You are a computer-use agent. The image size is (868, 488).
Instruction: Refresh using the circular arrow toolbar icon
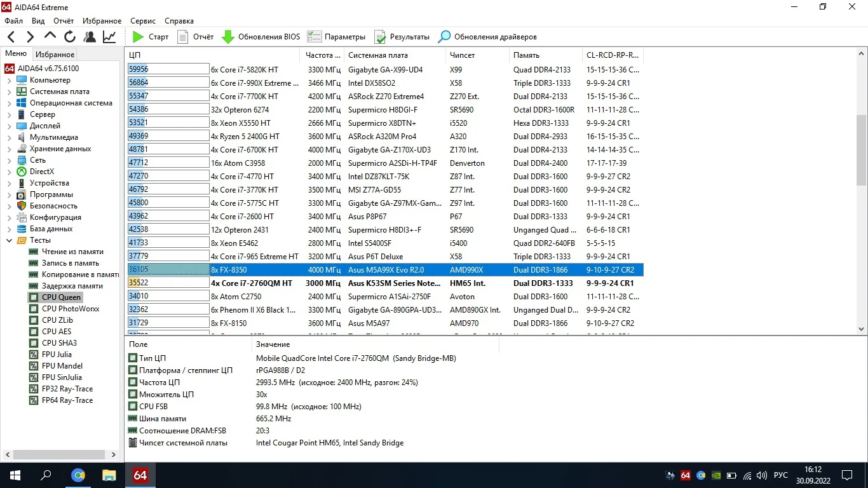point(70,37)
